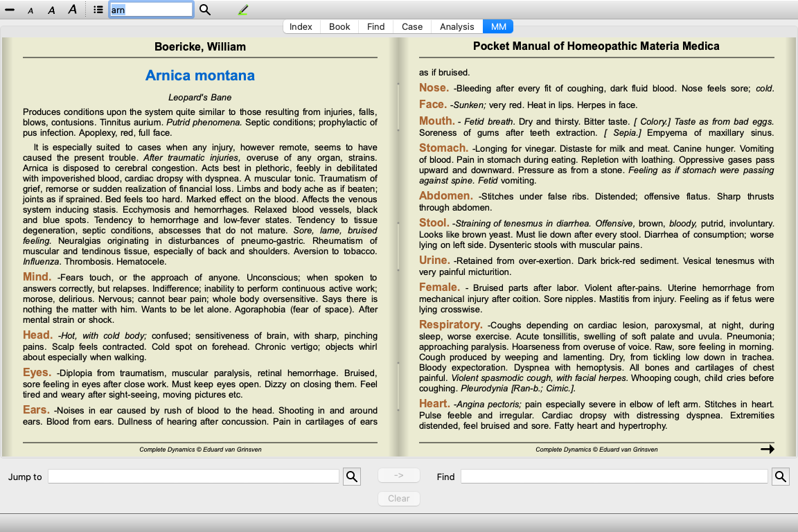Focus the Find input field at bottom
Viewport: 798px width, 532px height.
[614, 477]
